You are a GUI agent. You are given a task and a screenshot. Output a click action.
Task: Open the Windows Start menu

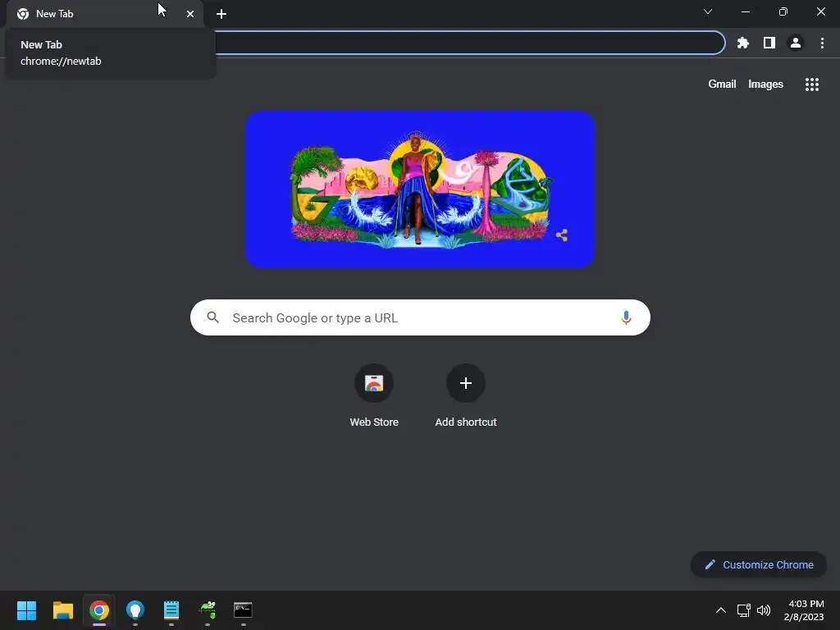(26, 610)
